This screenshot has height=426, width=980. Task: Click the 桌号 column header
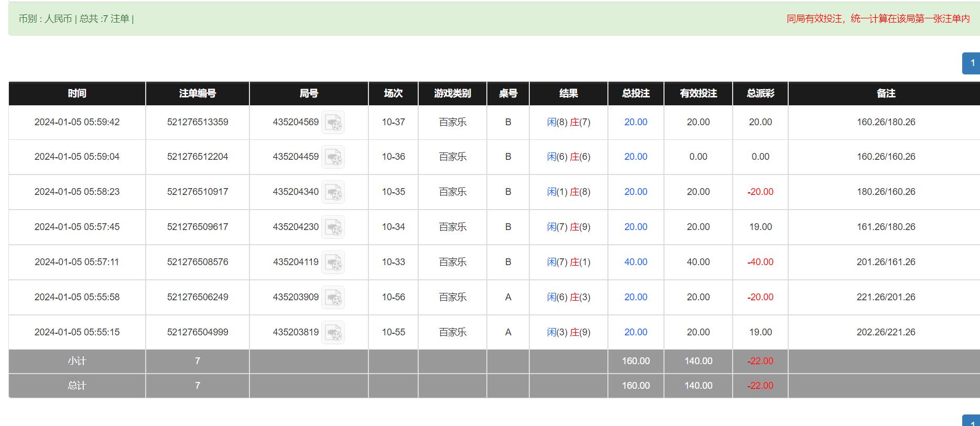point(508,93)
